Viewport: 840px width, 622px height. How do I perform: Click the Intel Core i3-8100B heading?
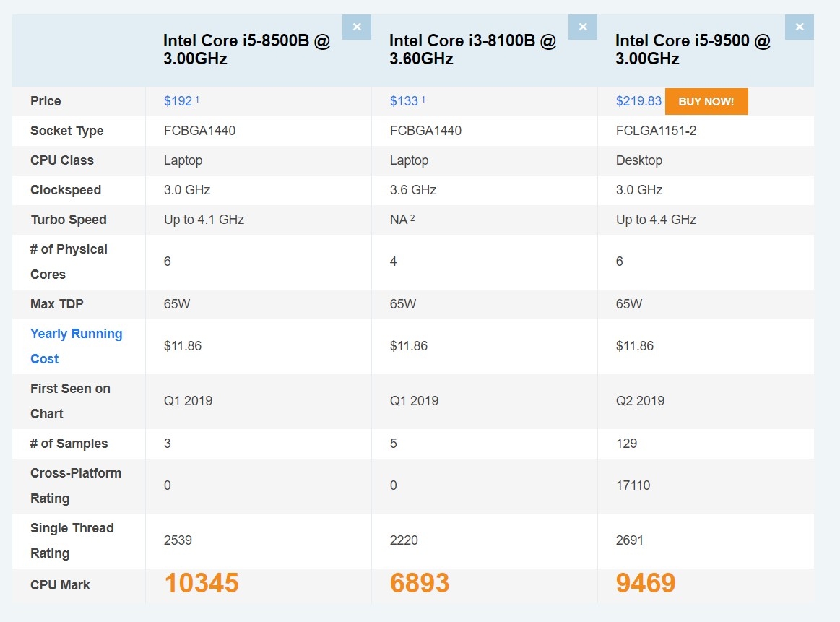coord(472,50)
